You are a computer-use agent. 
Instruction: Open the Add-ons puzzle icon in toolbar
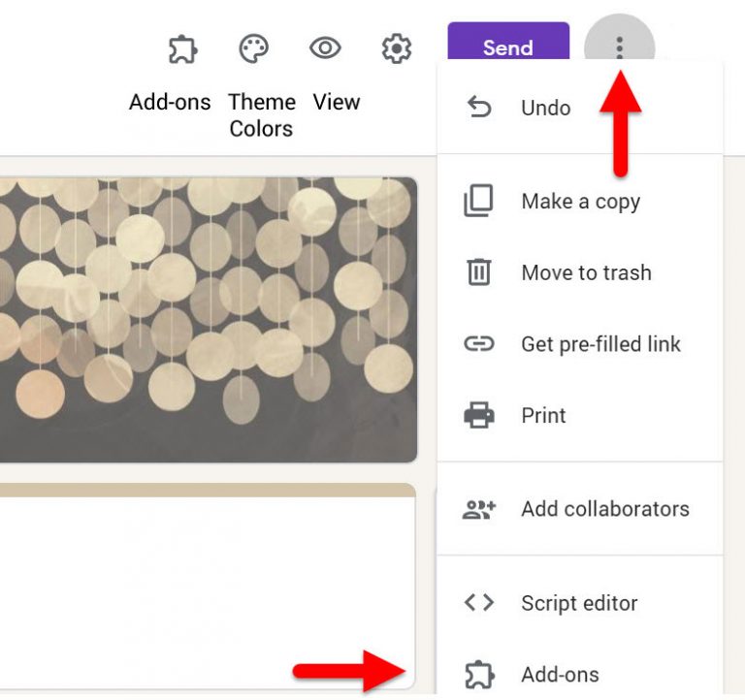182,48
